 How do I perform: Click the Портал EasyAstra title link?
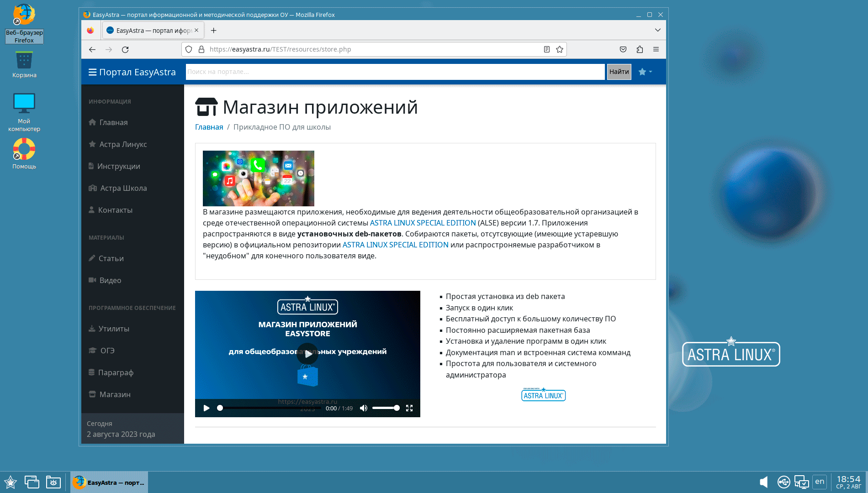pos(138,72)
